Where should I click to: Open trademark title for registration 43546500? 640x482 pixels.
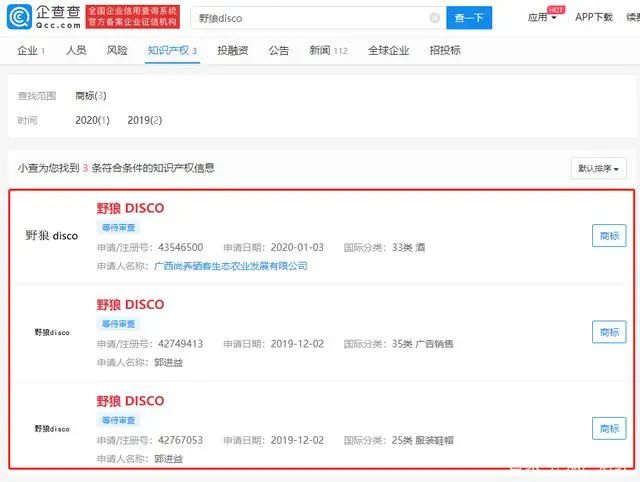click(130, 208)
